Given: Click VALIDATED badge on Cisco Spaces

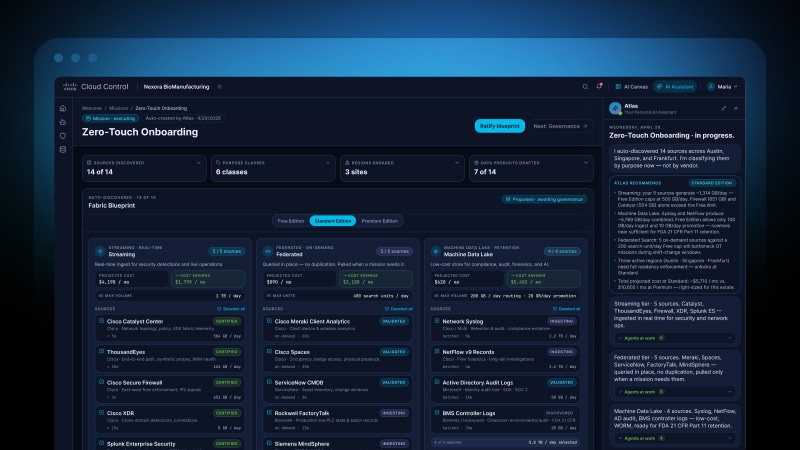Looking at the screenshot, I should tap(394, 352).
